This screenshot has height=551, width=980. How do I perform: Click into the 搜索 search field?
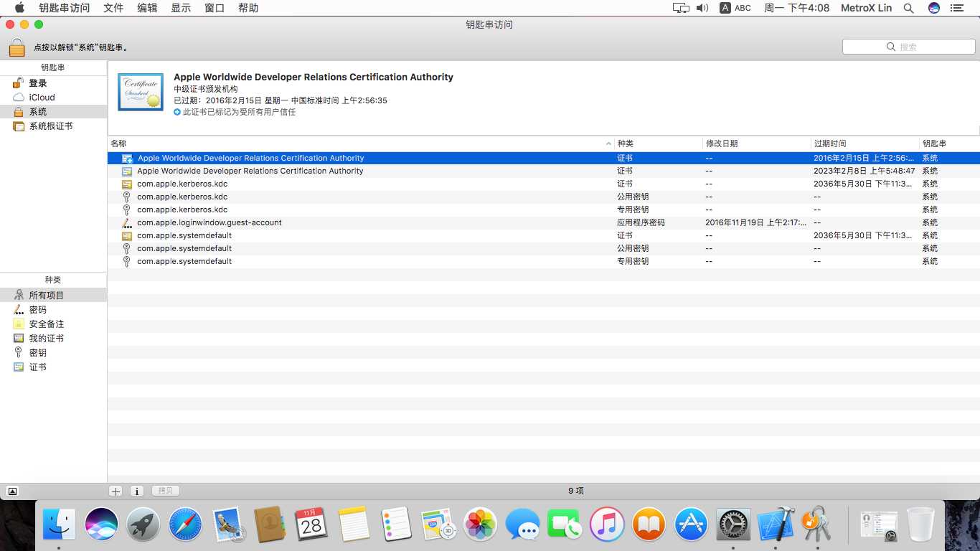(x=908, y=47)
